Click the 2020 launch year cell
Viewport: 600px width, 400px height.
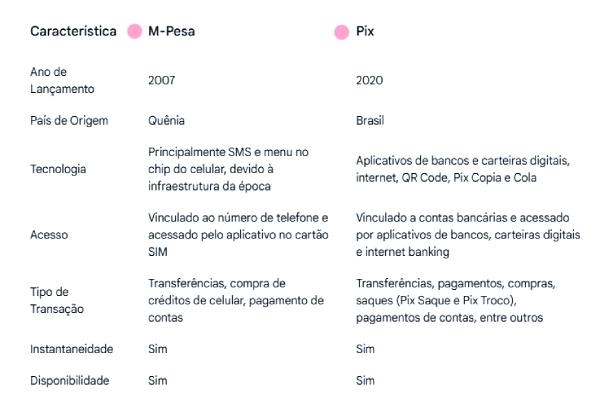tap(369, 80)
